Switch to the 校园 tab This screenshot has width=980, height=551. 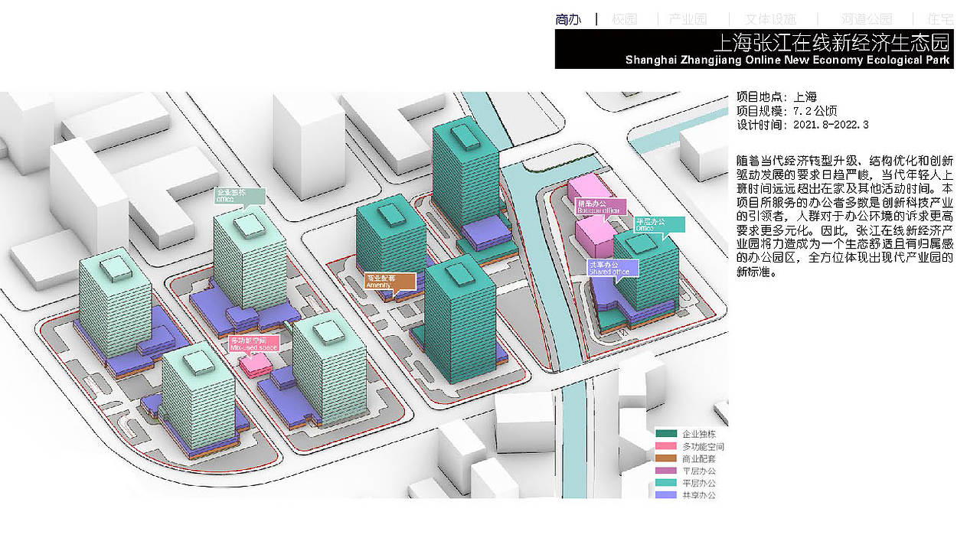click(624, 19)
